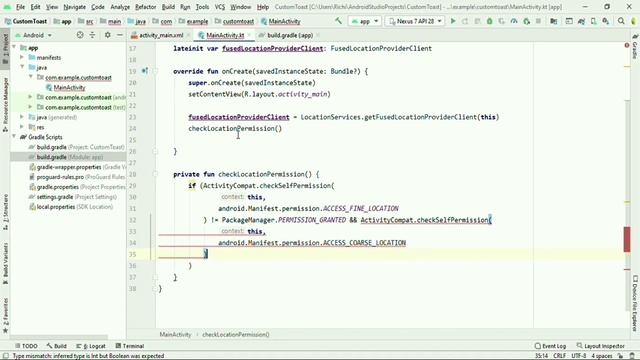This screenshot has height=360, width=640.
Task: Click the 4 spaces indent setting
Action: pyautogui.click(x=602, y=356)
